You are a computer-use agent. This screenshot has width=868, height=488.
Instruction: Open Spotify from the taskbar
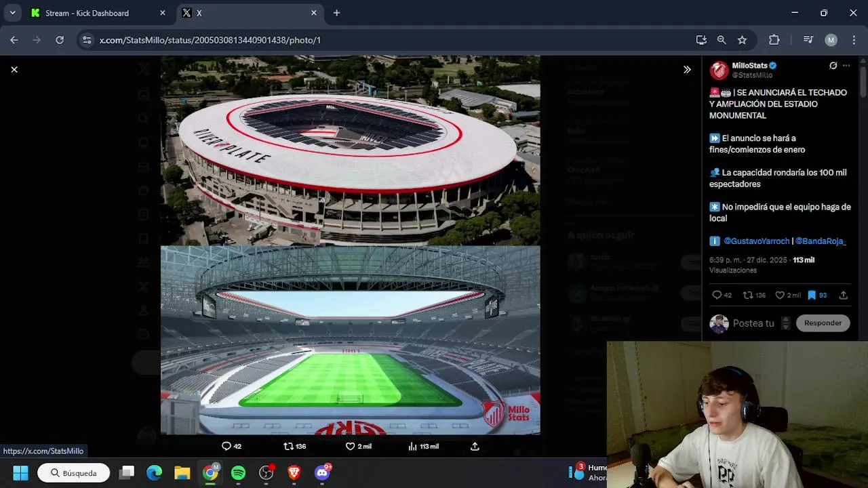238,472
